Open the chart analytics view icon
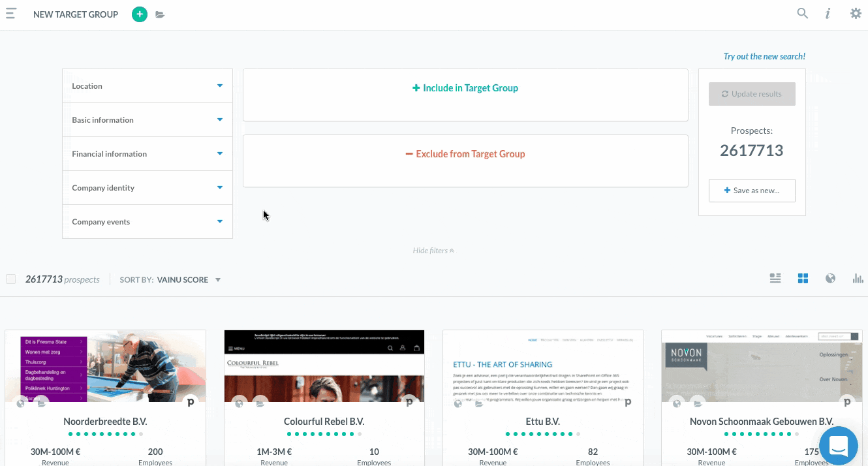This screenshot has height=466, width=868. [x=858, y=279]
